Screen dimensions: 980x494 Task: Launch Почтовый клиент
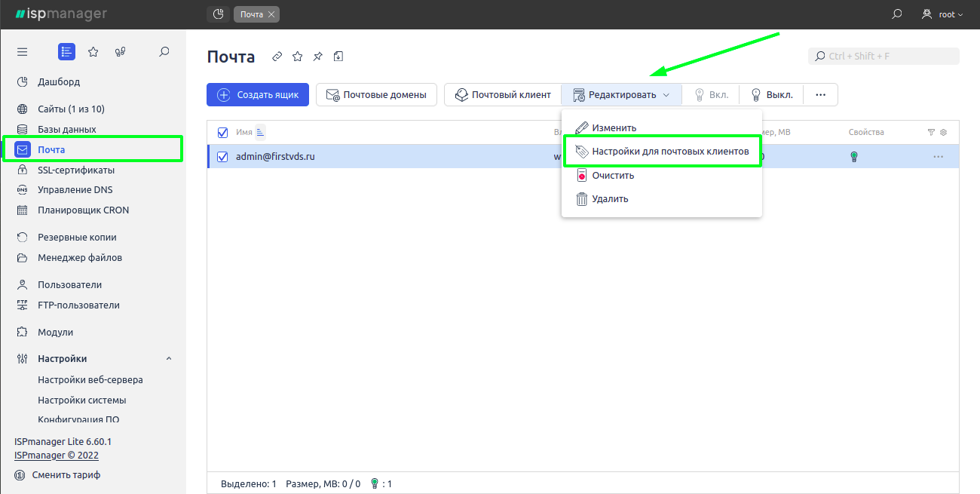(503, 95)
